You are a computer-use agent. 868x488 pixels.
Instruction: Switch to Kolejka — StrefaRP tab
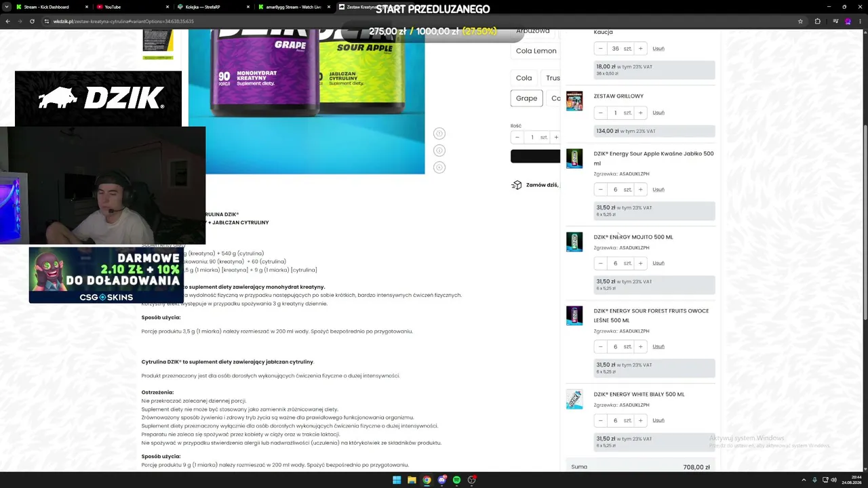(214, 7)
